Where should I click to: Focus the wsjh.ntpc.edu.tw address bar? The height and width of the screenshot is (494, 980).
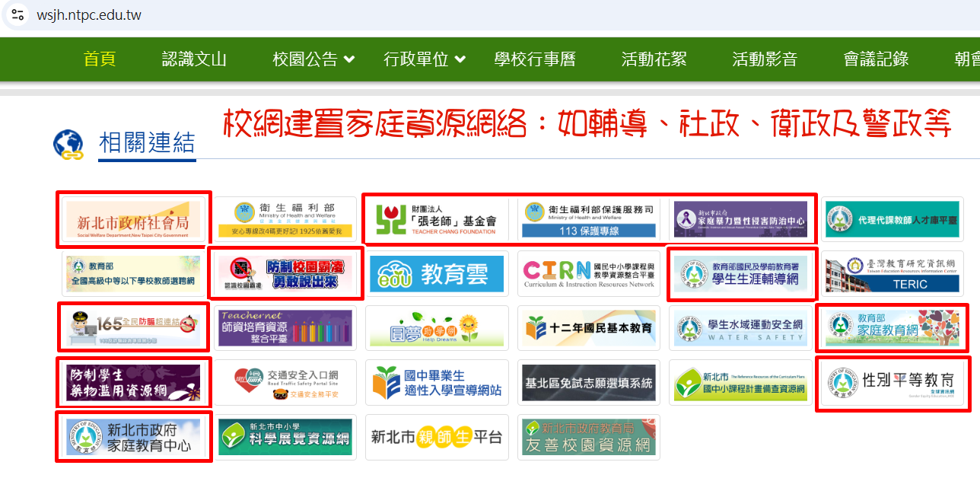[x=89, y=15]
